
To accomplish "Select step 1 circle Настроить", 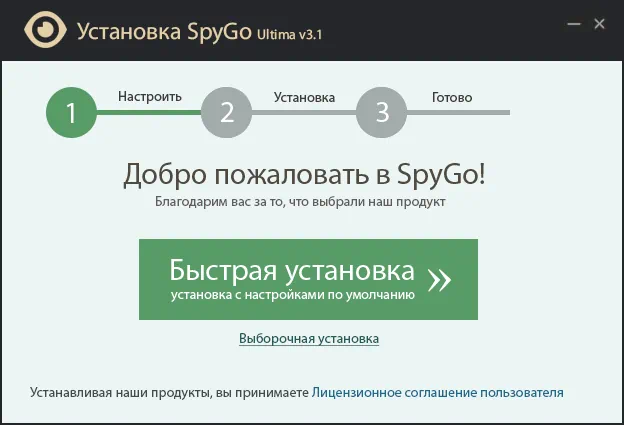I will coord(72,113).
